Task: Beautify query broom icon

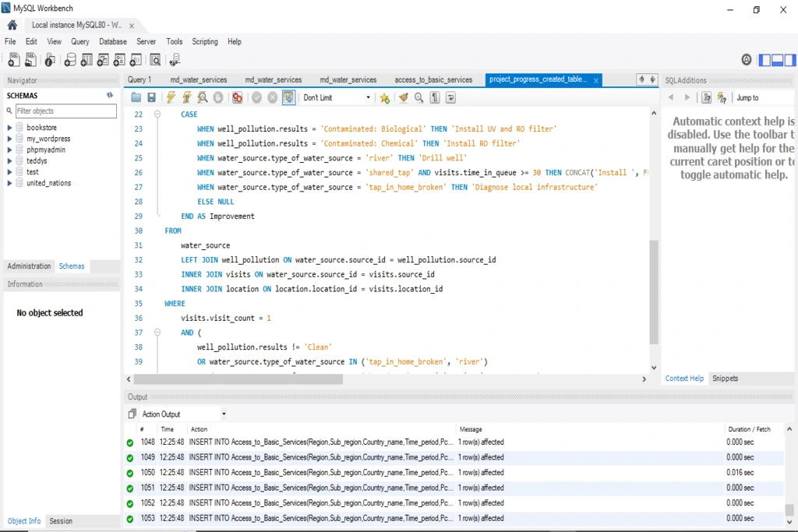Action: [404, 97]
